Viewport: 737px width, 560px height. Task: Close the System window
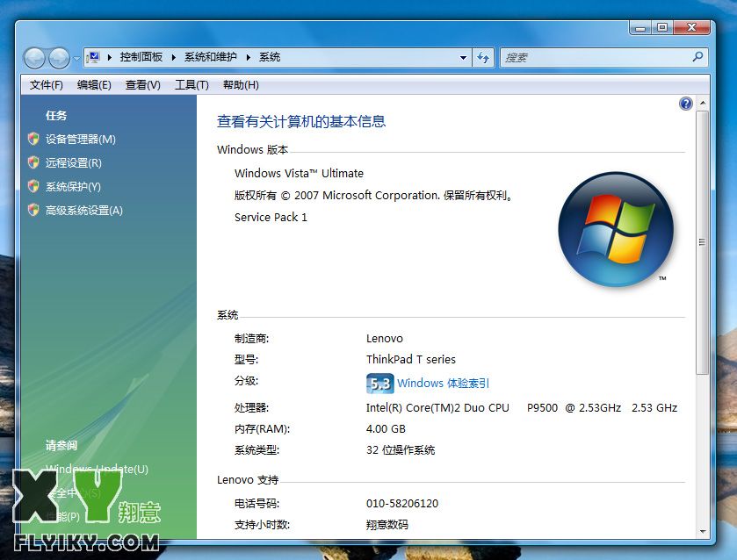pyautogui.click(x=691, y=28)
